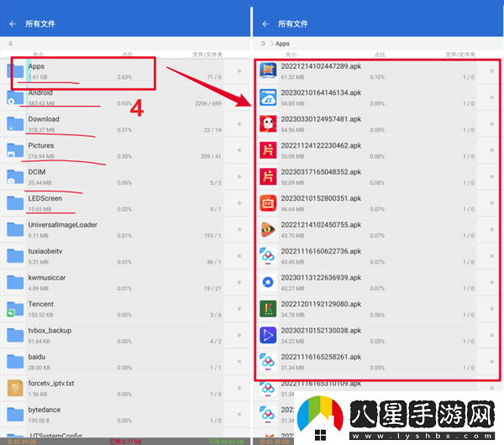Image resolution: width=504 pixels, height=445 pixels.
Task: Open the bytedance folder icon
Action: pos(15,414)
